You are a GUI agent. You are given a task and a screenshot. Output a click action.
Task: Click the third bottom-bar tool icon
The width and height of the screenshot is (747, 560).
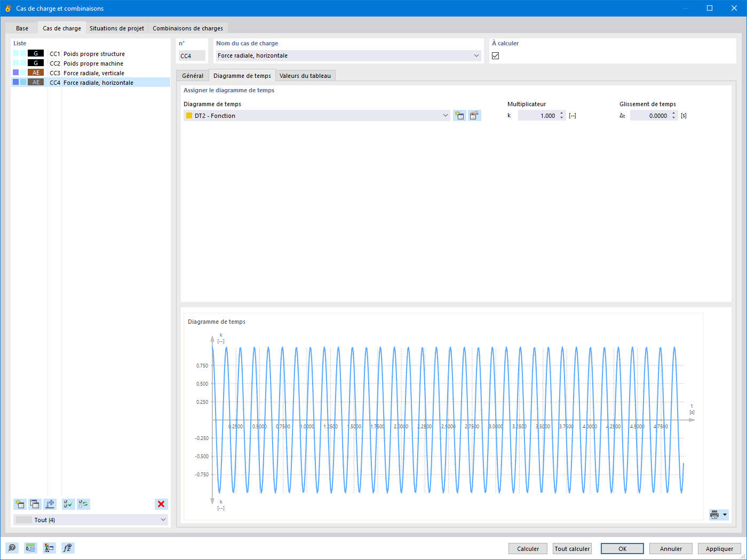[49, 548]
